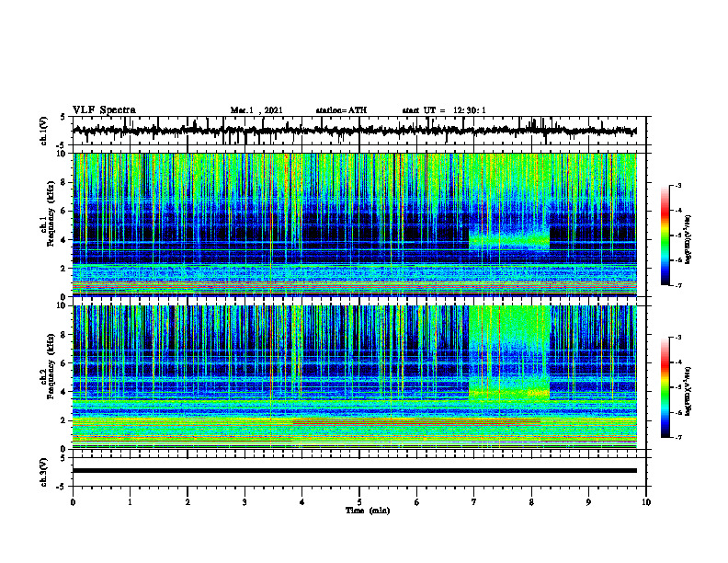Click the ch.2 spectrogram color bar
The width and height of the screenshot is (728, 563).
pyautogui.click(x=665, y=387)
